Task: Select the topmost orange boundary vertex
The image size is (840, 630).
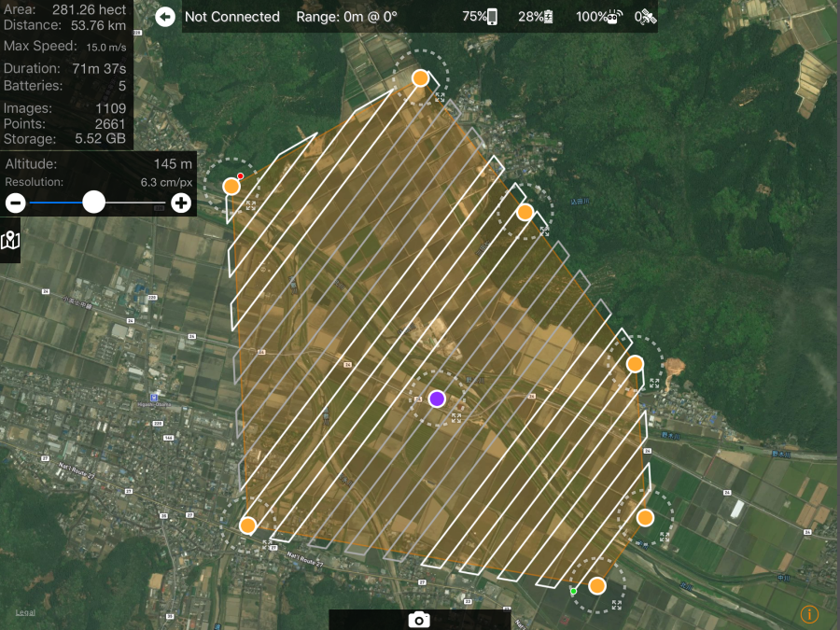Action: pos(421,77)
